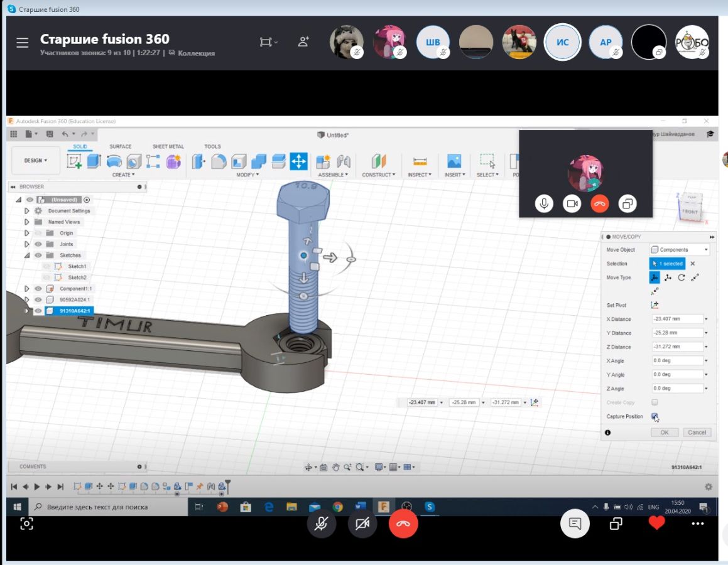Select the Revolve tool
The height and width of the screenshot is (565, 728).
click(114, 161)
